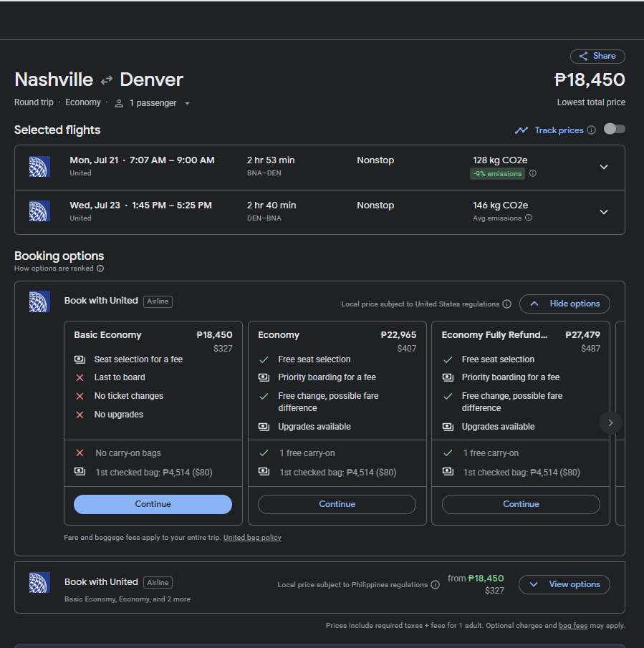
Task: Open the bag fees link
Action: click(x=573, y=626)
